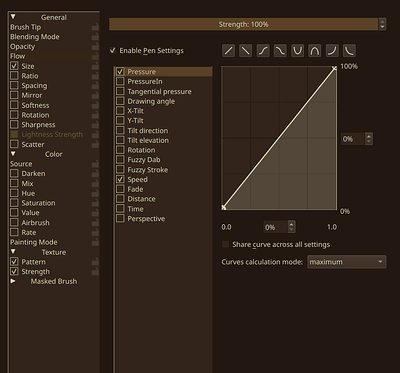400x373 pixels.
Task: Click the lock icon beside Softness
Action: [95, 105]
